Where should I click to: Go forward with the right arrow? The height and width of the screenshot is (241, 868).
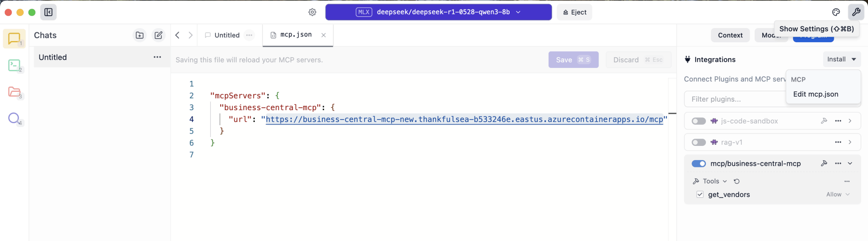[191, 35]
